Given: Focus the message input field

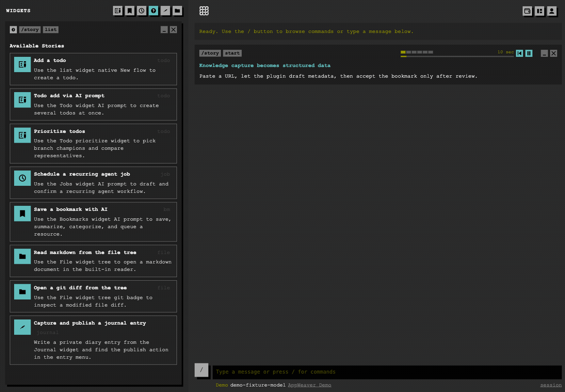Looking at the screenshot, I should click(x=387, y=372).
